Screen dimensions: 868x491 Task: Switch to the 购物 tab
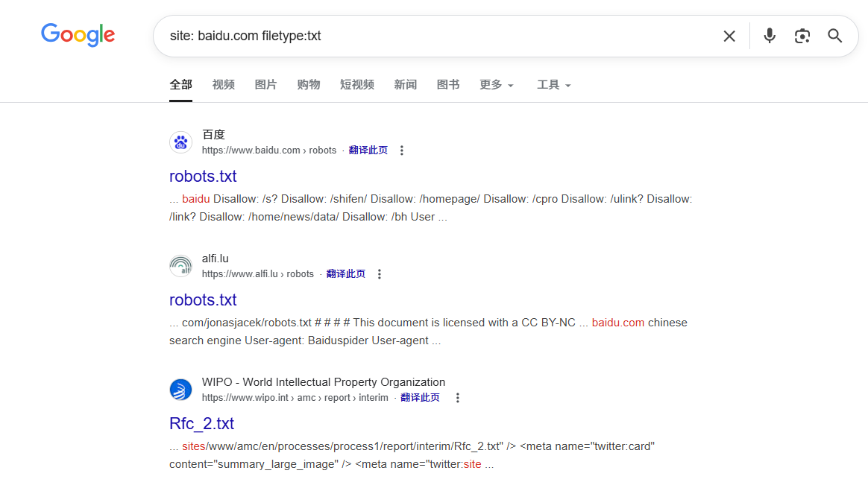pos(308,85)
